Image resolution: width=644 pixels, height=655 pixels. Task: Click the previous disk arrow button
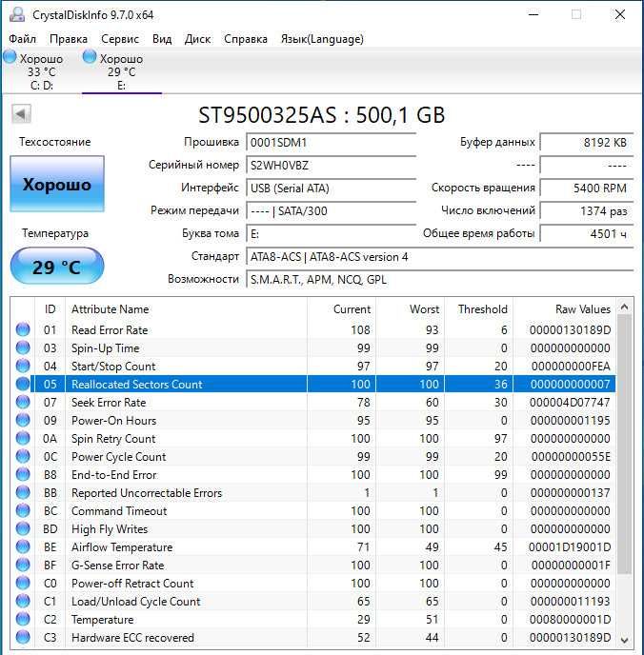pyautogui.click(x=21, y=113)
